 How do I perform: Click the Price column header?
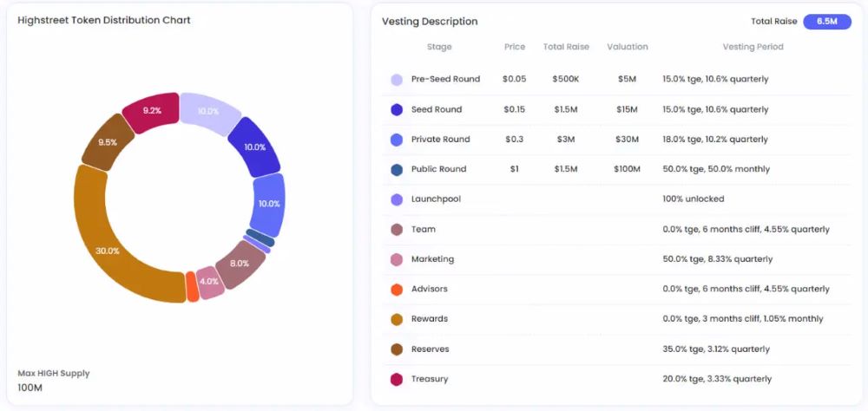(515, 47)
